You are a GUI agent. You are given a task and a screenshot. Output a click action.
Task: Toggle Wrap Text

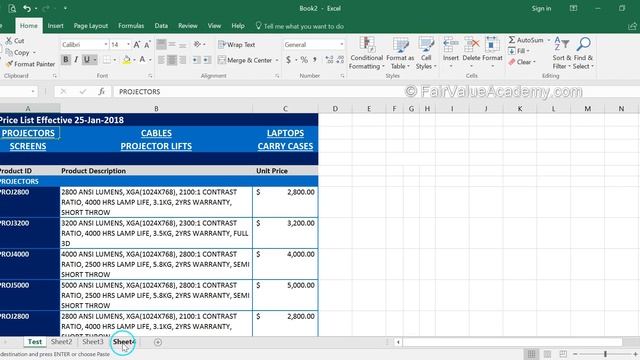(237, 45)
